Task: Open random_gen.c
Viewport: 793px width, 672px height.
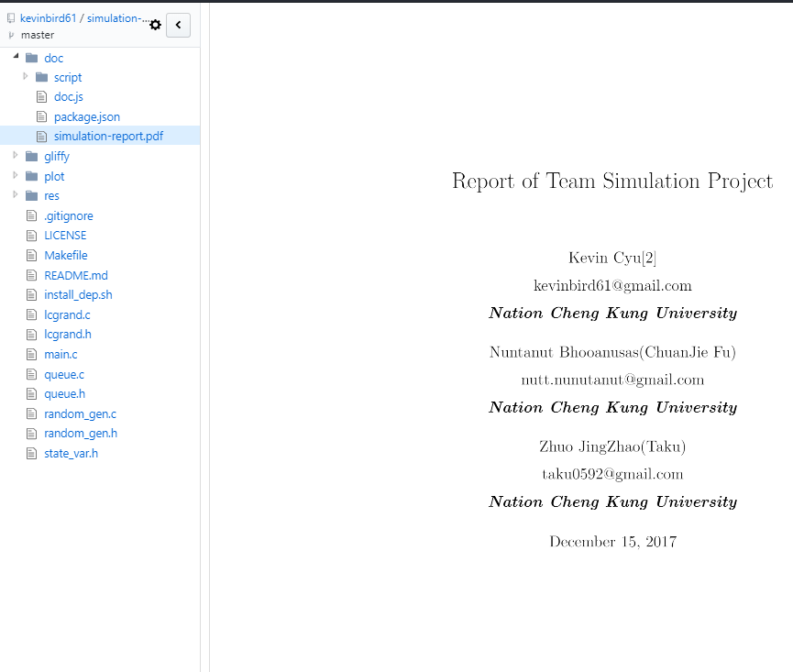Action: click(80, 414)
